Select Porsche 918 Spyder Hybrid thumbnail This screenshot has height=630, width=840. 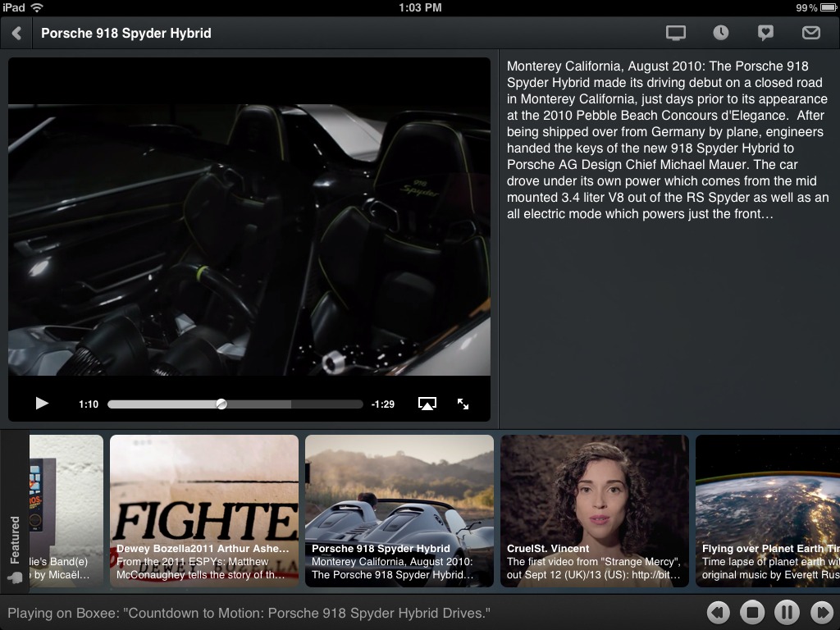[399, 510]
